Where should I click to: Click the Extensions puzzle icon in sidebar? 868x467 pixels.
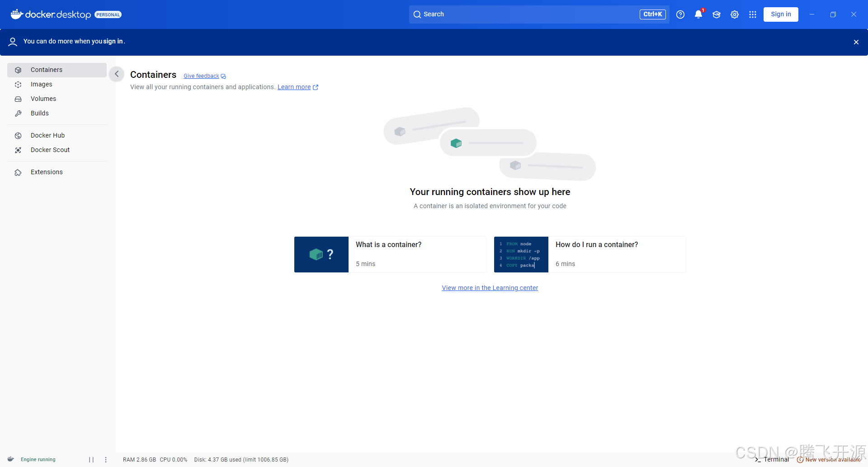click(x=18, y=172)
